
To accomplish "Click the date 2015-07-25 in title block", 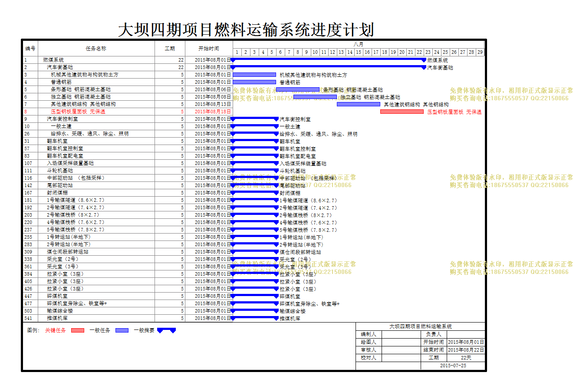I will [x=453, y=366].
